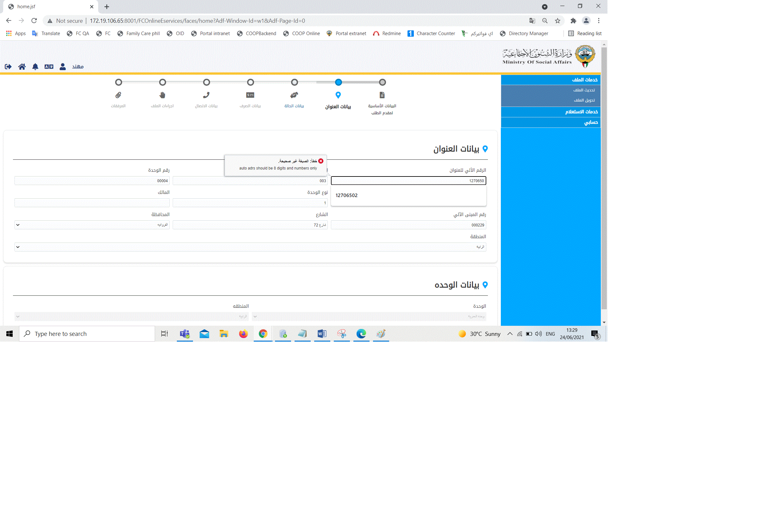This screenshot has height=532, width=784.
Task: Open Chrome extensions puzzle icon
Action: click(x=574, y=21)
